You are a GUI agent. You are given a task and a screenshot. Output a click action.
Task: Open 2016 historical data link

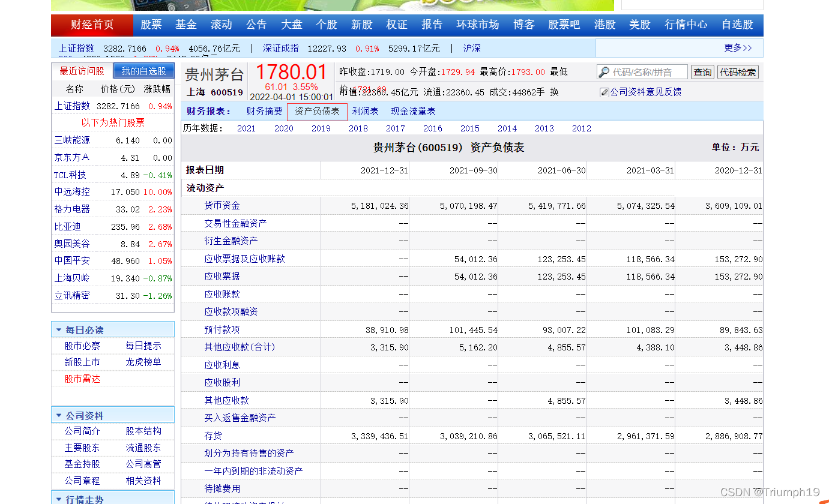point(433,128)
